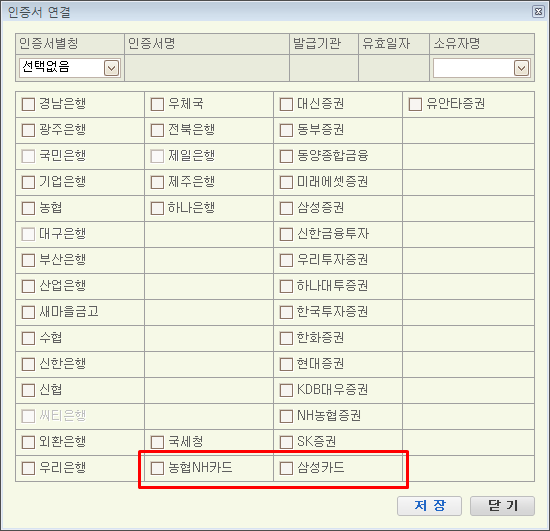Check the 미래에셋증권 checkbox

[x=286, y=182]
